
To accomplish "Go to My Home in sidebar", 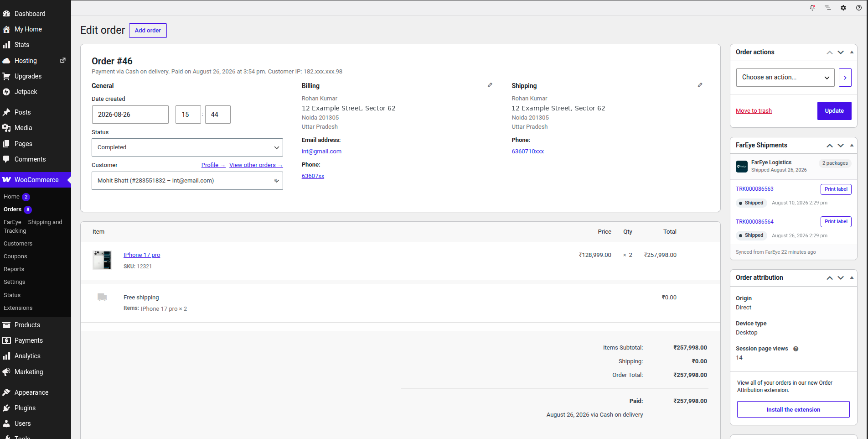I will (36, 29).
